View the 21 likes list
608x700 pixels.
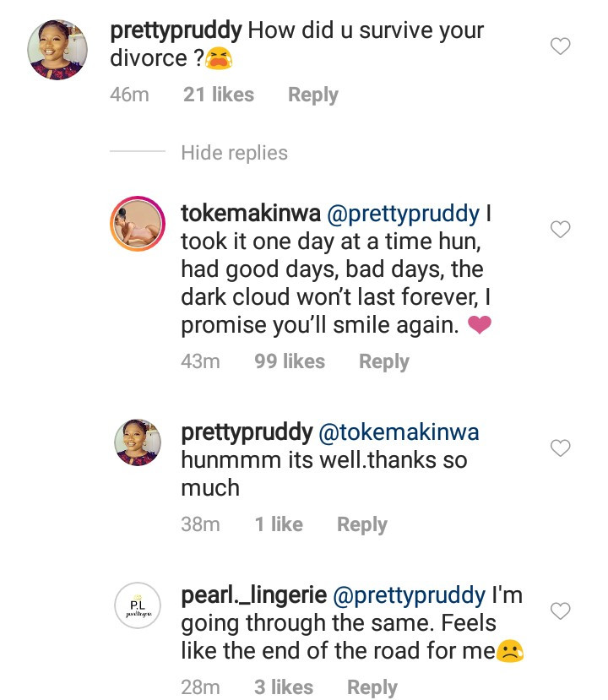(x=219, y=95)
